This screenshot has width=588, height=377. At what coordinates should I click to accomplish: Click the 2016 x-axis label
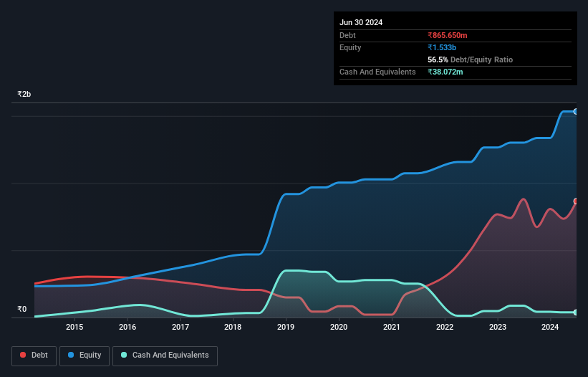click(127, 327)
